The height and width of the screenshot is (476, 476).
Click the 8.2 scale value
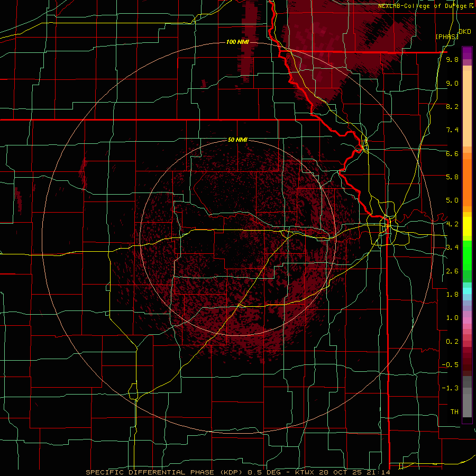452,106
